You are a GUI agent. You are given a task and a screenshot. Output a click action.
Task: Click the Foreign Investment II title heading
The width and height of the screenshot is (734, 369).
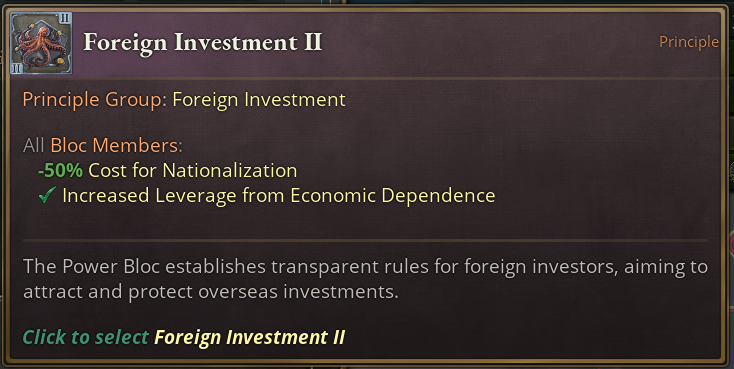pos(203,42)
